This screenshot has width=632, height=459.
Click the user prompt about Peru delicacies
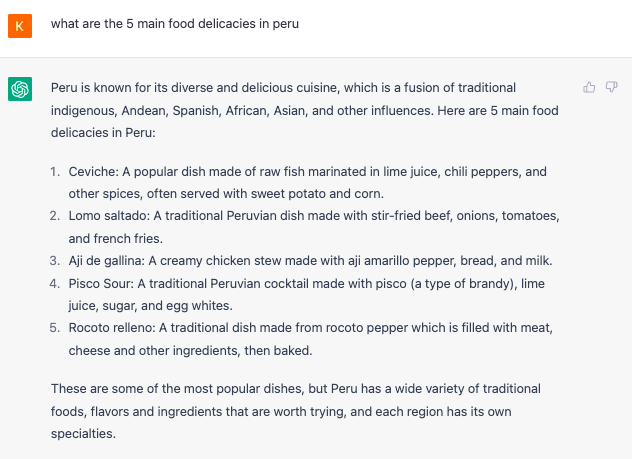175,24
